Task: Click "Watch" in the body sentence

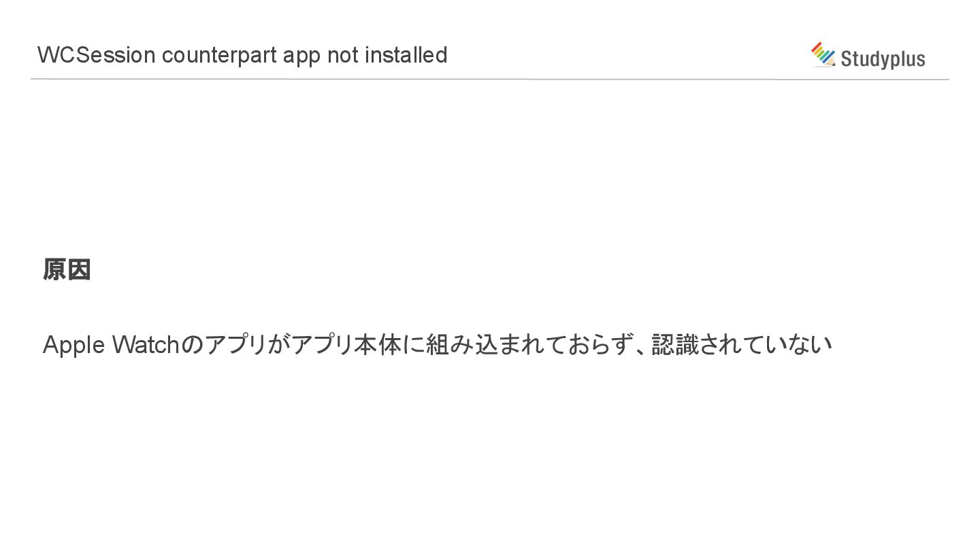Action: [x=146, y=345]
